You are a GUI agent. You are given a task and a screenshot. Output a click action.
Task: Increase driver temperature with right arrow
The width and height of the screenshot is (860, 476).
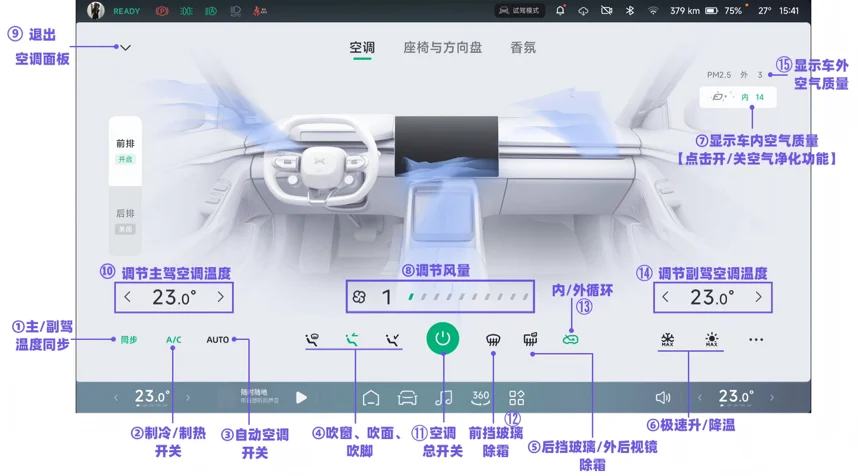[x=220, y=297]
